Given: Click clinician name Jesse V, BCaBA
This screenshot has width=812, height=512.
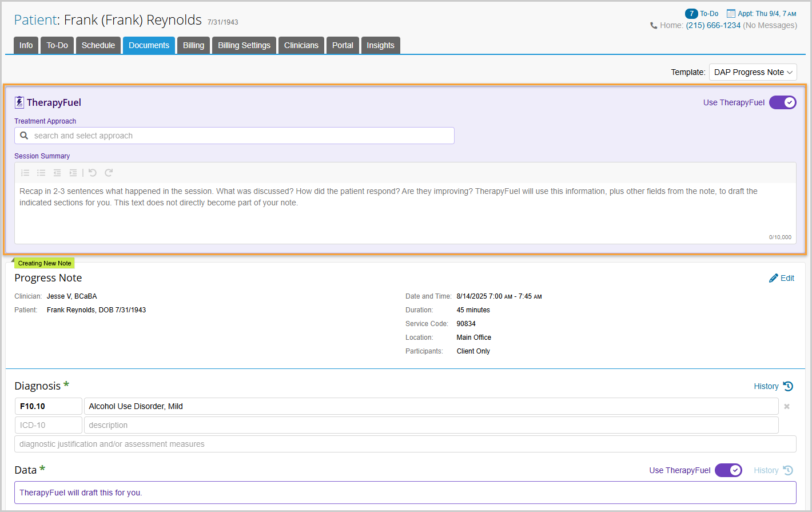Looking at the screenshot, I should pyautogui.click(x=72, y=296).
